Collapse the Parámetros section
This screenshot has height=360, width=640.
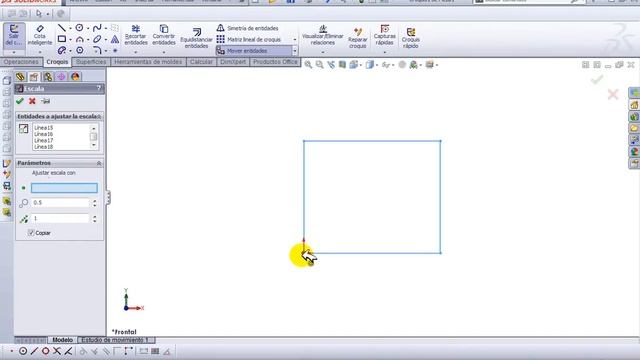(99, 163)
